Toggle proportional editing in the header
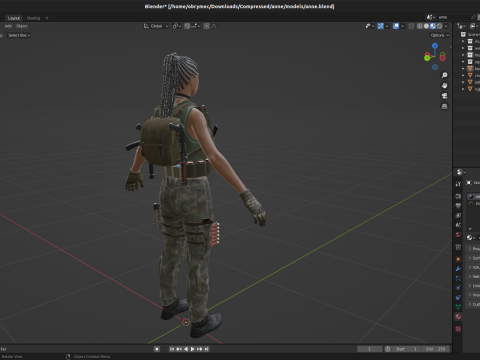The width and height of the screenshot is (480, 360). pos(207,26)
